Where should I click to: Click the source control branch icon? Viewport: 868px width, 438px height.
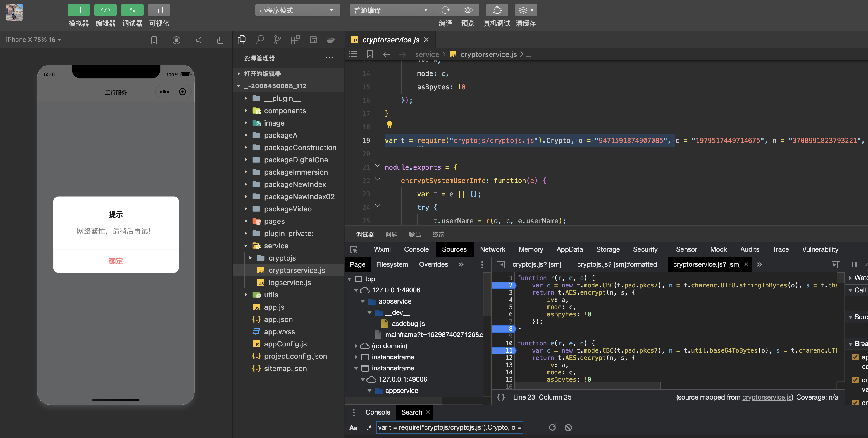coord(277,40)
